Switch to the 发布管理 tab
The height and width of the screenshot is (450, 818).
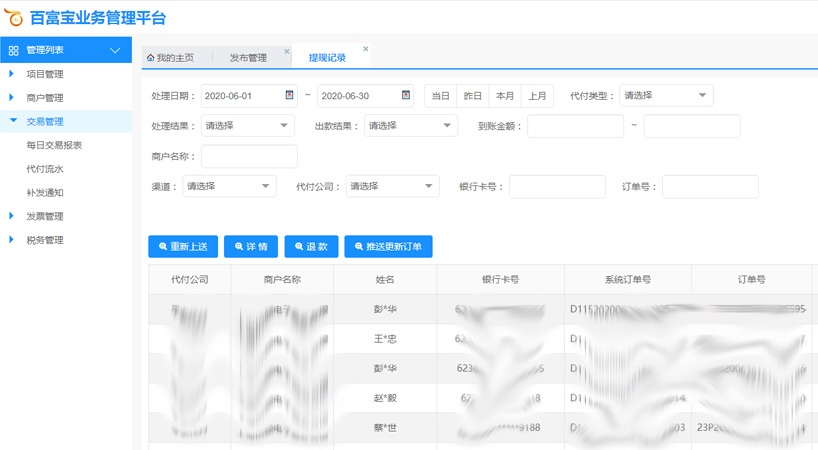(x=248, y=58)
